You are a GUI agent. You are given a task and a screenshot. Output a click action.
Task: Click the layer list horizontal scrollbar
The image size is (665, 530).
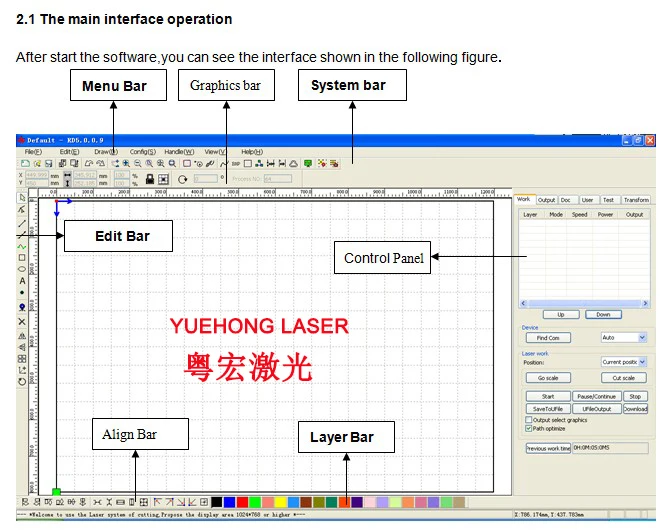584,303
